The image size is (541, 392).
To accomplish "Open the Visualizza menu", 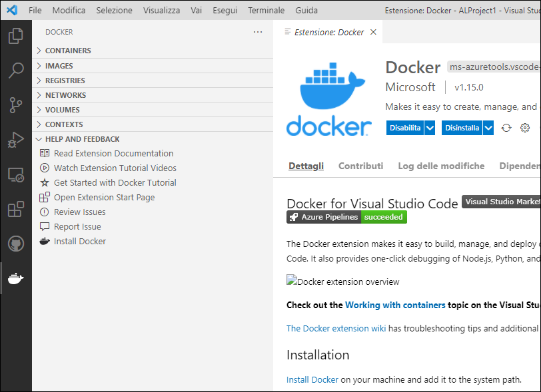I will coord(161,11).
